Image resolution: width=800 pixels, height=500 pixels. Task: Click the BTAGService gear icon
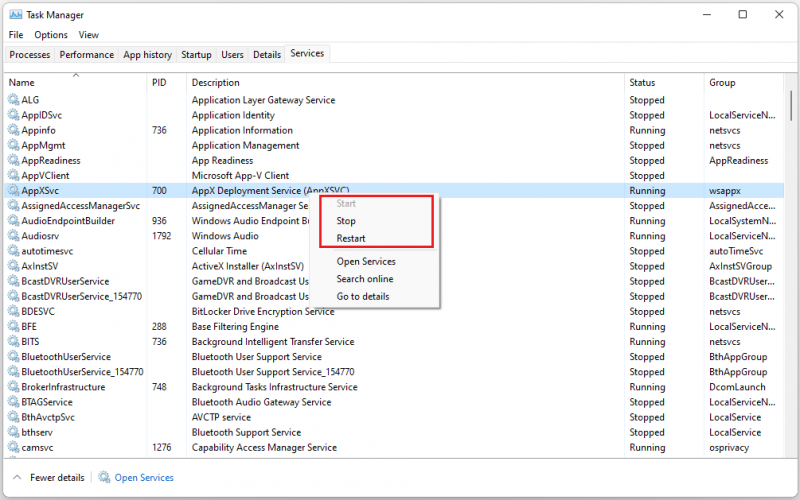tap(13, 402)
